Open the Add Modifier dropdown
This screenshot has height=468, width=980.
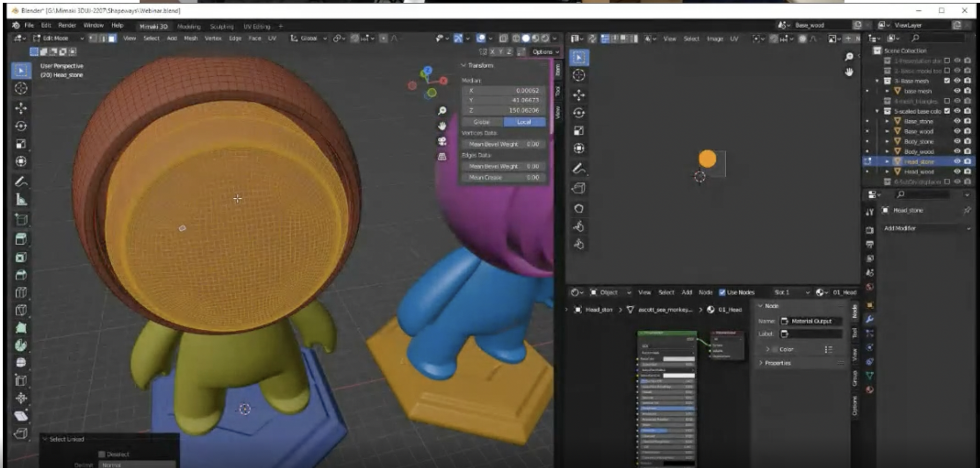click(x=927, y=228)
